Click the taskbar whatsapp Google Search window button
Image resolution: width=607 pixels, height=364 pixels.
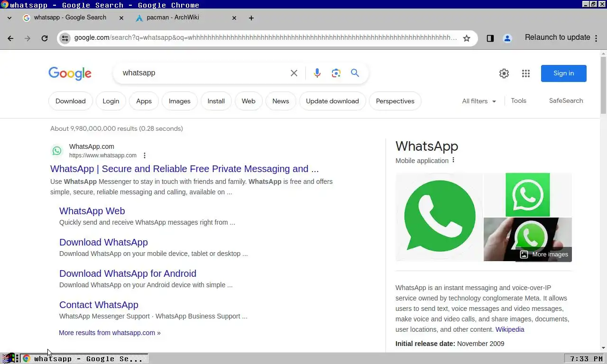click(x=84, y=359)
